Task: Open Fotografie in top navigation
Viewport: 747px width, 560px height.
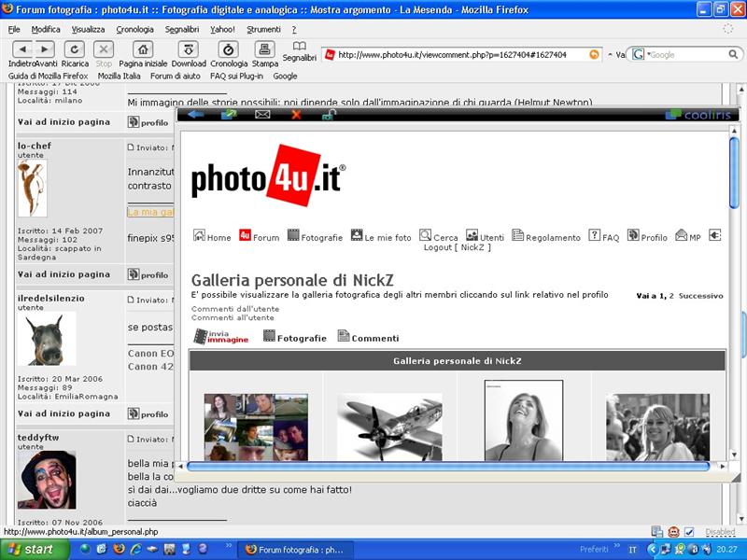Action: 315,236
